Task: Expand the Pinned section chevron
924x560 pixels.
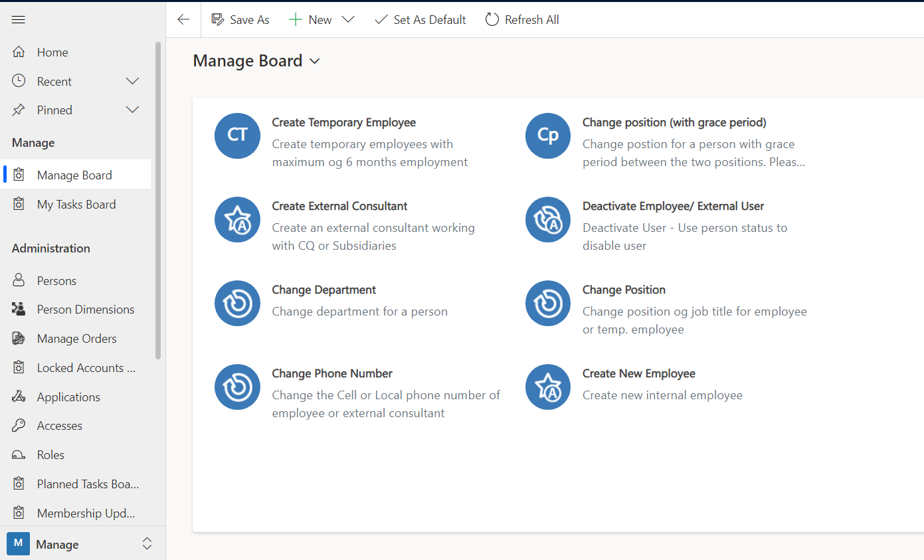Action: [132, 110]
